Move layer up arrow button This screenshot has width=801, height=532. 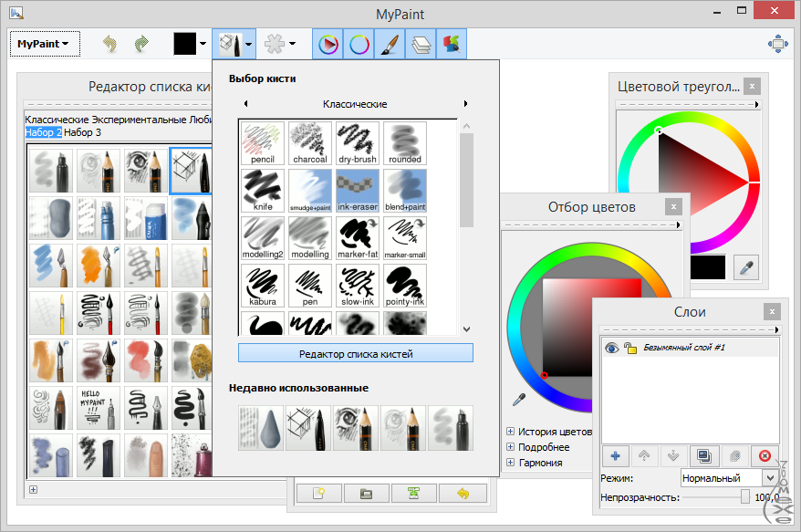645,456
